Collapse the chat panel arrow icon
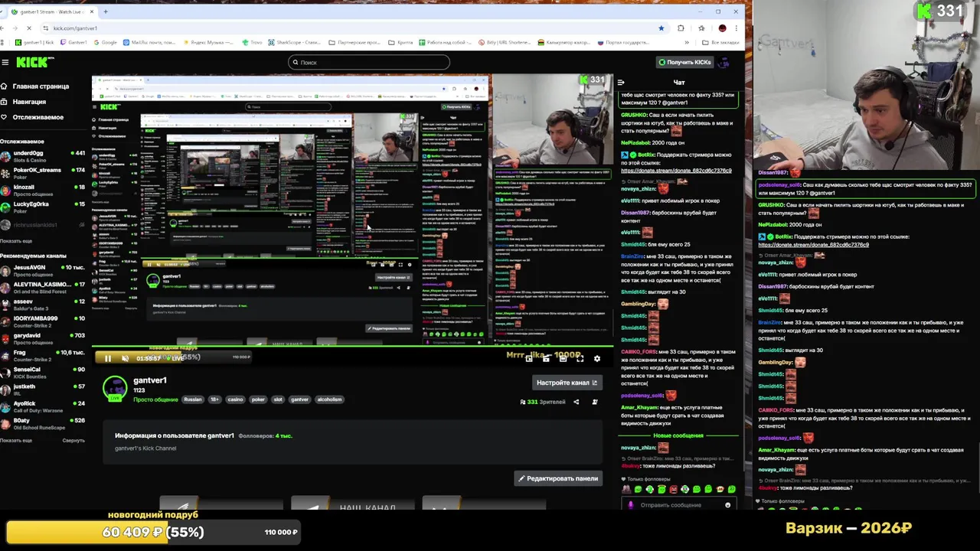Screen dimensions: 980x551 (621, 83)
